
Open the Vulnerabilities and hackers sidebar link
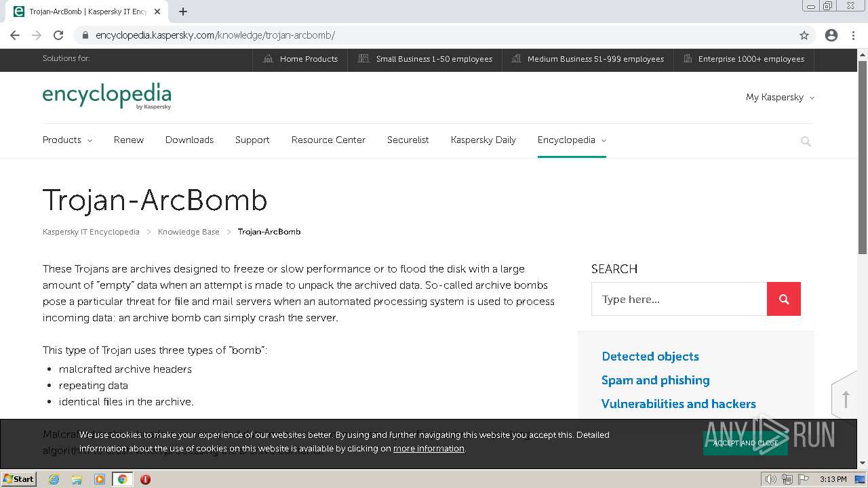click(x=679, y=404)
